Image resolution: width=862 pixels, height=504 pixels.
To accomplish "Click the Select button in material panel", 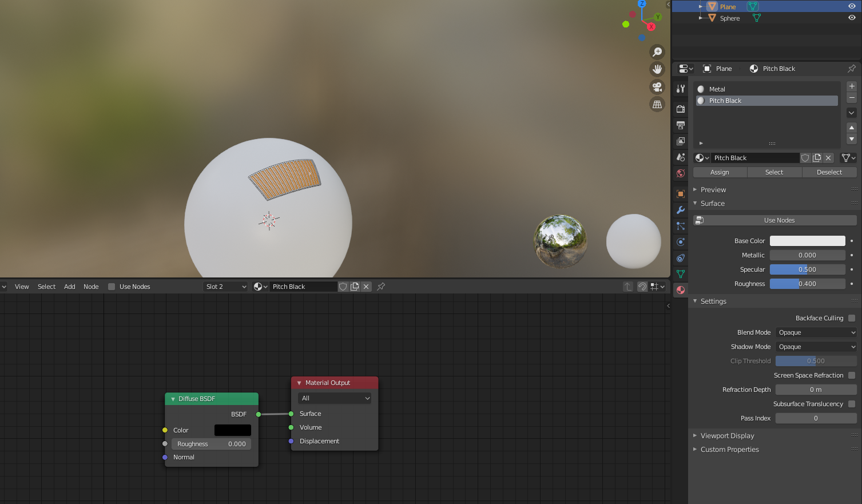I will [x=774, y=172].
